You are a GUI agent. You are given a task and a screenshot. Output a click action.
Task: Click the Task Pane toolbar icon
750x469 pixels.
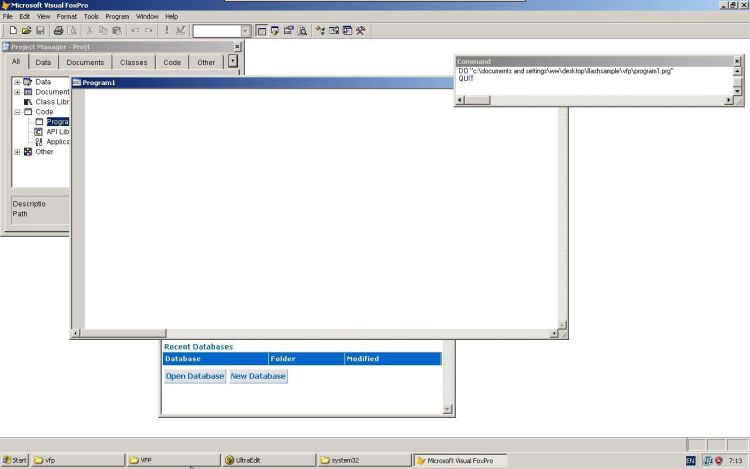point(347,31)
